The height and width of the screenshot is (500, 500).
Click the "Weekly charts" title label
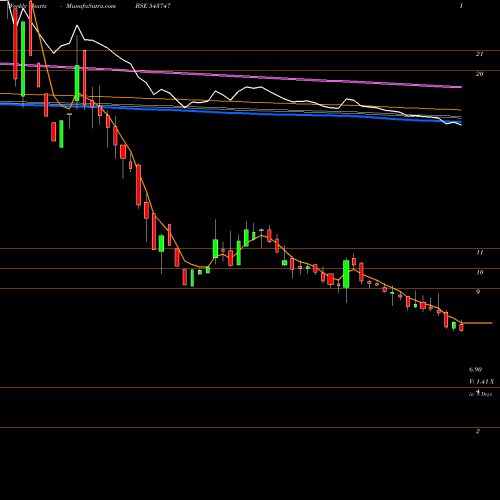pos(27,6)
